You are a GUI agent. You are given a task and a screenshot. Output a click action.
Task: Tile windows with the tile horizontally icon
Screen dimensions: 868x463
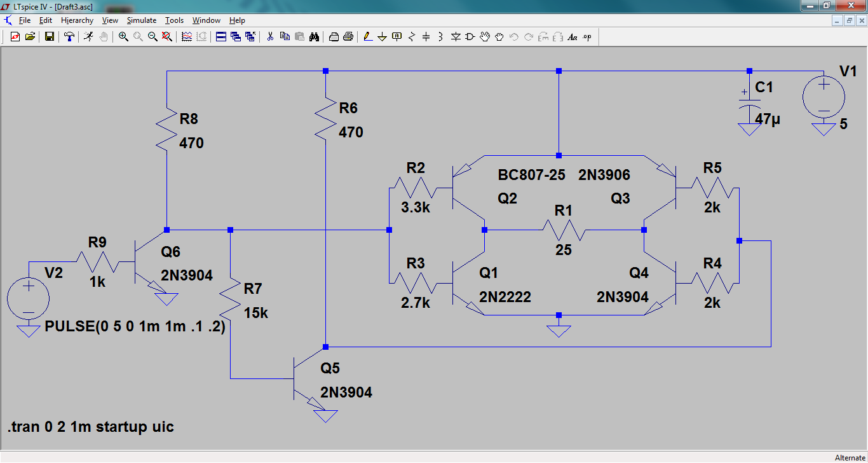[x=221, y=37]
